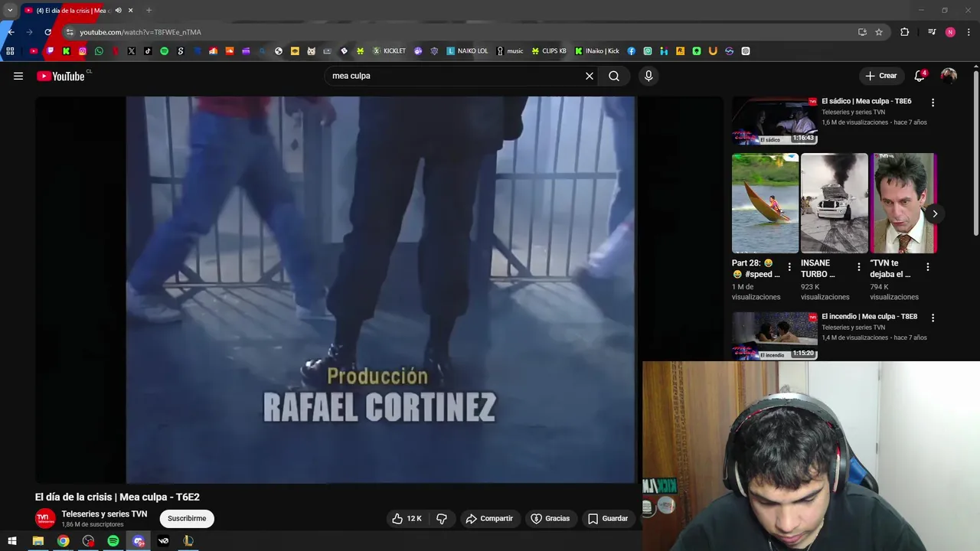Open the X (Twitter) bookmark
Screen dimensions: 980x551
click(132, 51)
